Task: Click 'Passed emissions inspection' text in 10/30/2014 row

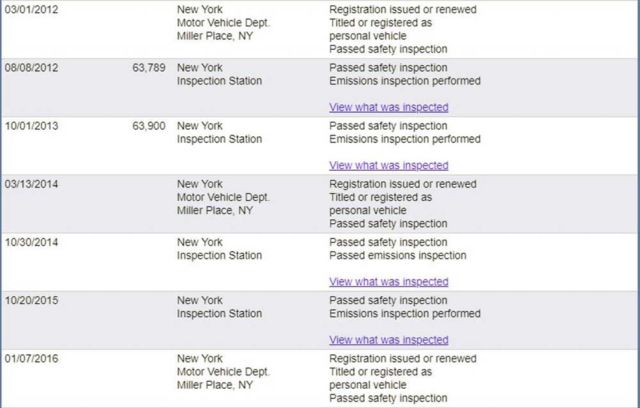Action: 398,255
